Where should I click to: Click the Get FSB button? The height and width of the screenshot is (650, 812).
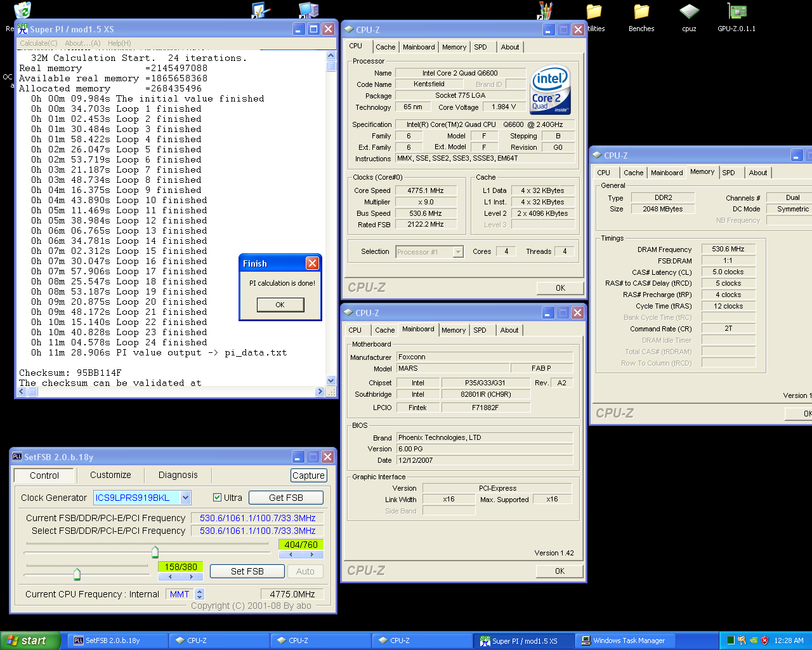[286, 498]
